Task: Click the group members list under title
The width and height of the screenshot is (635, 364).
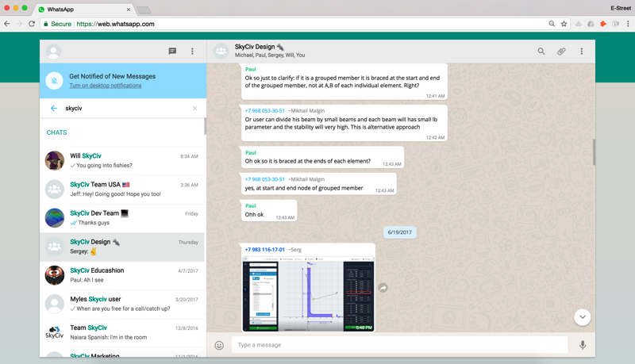Action: tap(270, 56)
